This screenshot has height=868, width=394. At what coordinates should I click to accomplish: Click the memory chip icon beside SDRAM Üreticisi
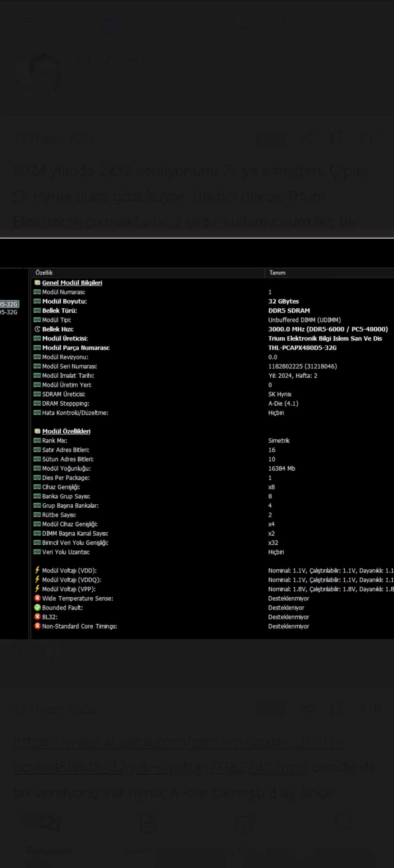pyautogui.click(x=37, y=394)
